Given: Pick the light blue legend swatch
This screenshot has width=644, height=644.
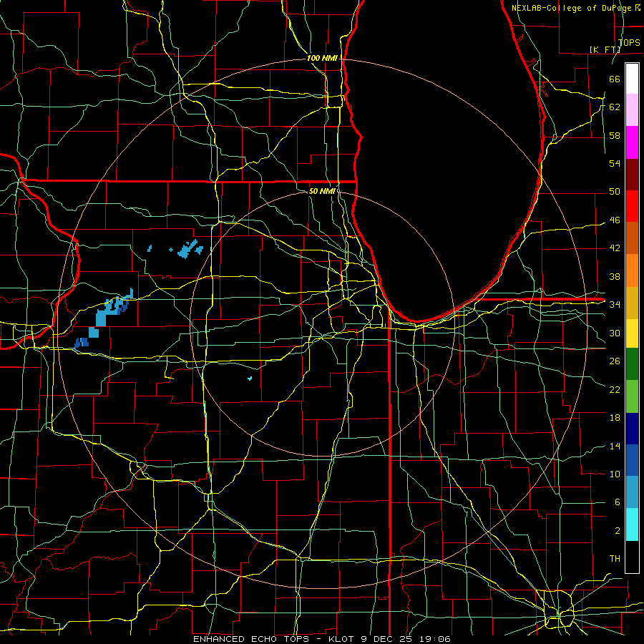Looking at the screenshot, I should pos(632,492).
